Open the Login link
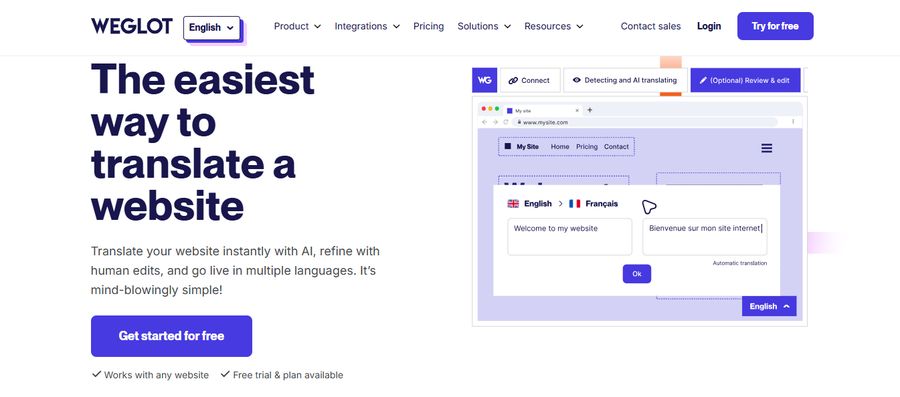The image size is (900, 397). click(709, 26)
